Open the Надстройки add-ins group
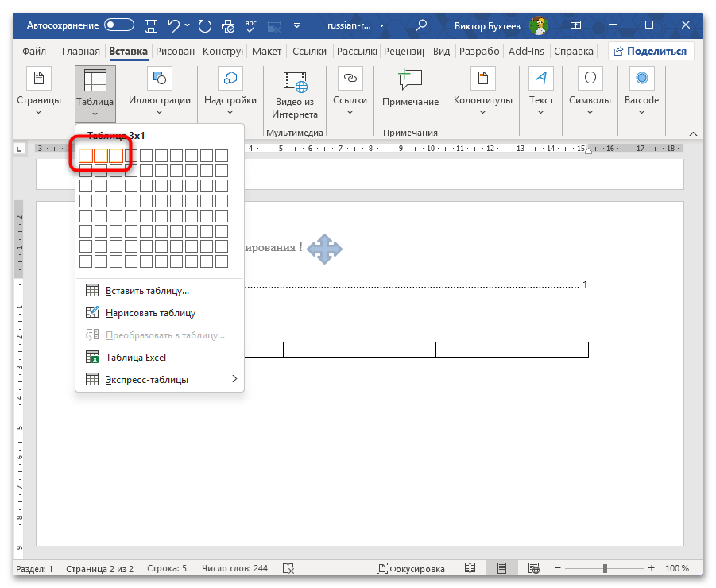This screenshot has width=716, height=588. click(230, 93)
